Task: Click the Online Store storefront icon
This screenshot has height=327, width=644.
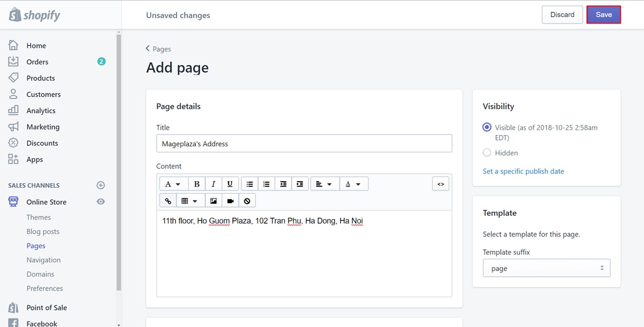Action: (x=13, y=202)
